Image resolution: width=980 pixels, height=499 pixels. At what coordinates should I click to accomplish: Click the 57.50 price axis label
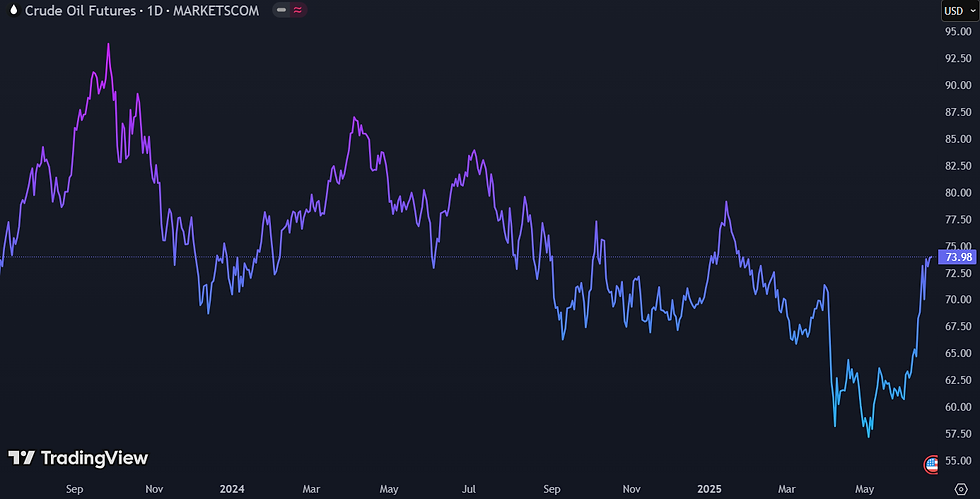[958, 434]
